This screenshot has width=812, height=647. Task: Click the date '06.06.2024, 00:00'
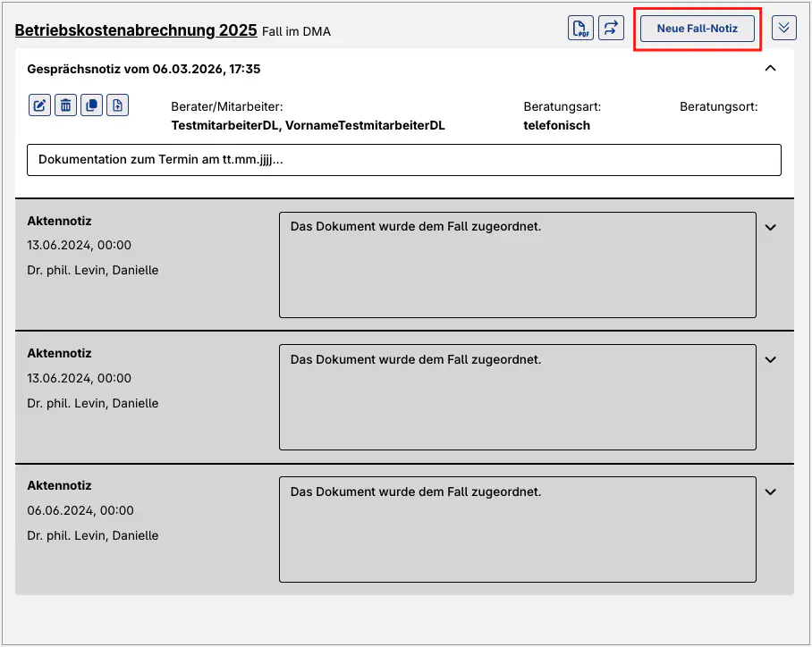click(80, 510)
